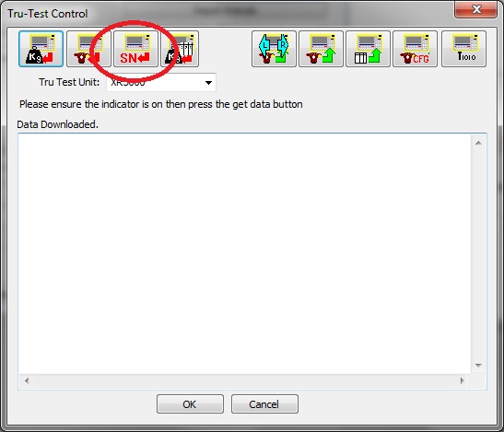Click the upload table green arrow icon
The height and width of the screenshot is (432, 504).
pos(368,49)
